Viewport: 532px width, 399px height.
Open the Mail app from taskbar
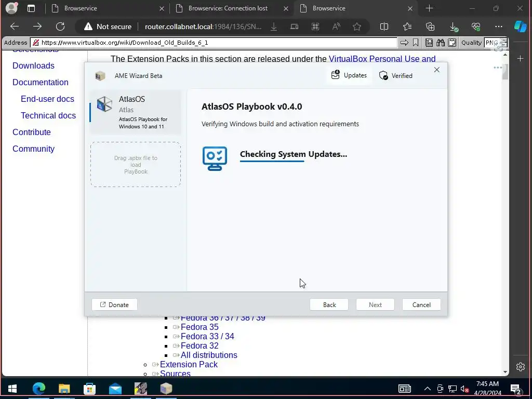pyautogui.click(x=115, y=389)
